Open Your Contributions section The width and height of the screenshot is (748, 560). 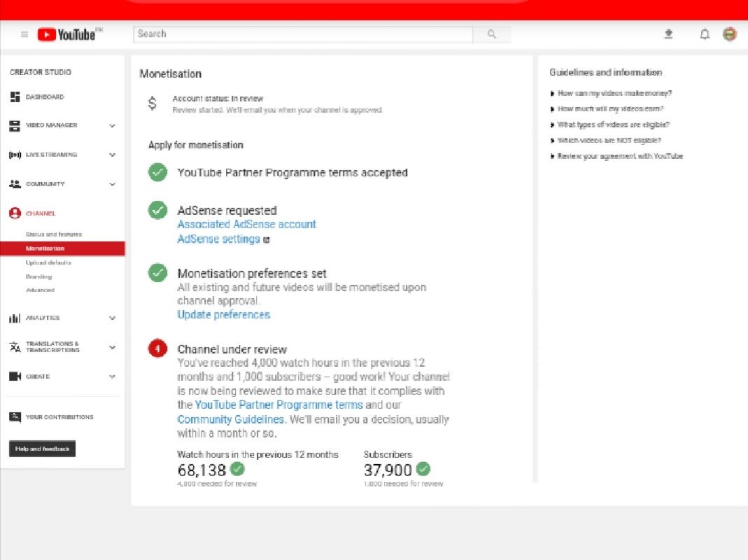(59, 416)
